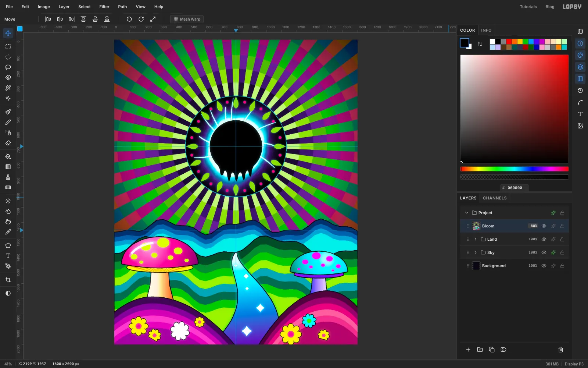Align layer to right edge

(72, 19)
